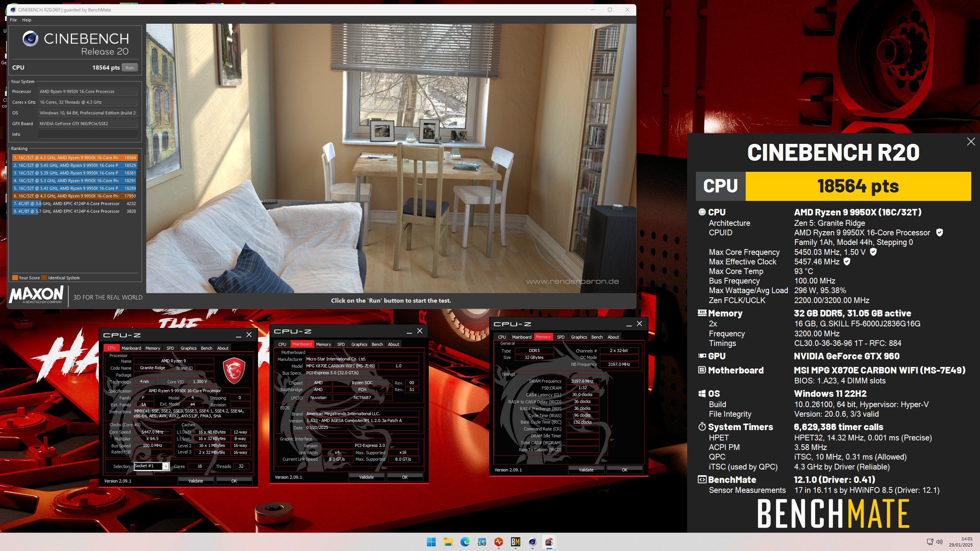Screen dimensions: 980x551
Task: Click the GPU section icon in BenchMate
Action: [702, 356]
